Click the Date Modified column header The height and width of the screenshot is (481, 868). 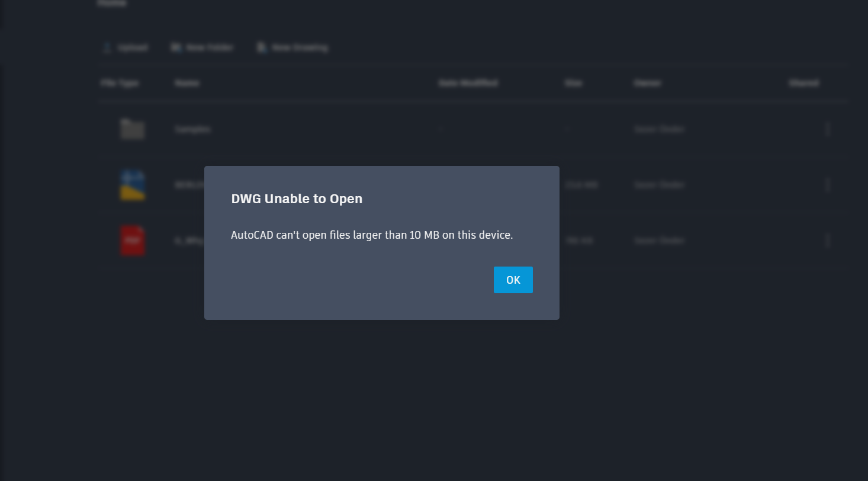(x=468, y=83)
